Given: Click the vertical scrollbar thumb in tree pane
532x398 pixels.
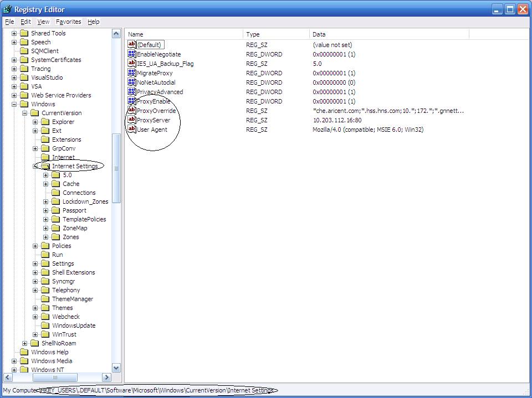Looking at the screenshot, I should pos(116,168).
